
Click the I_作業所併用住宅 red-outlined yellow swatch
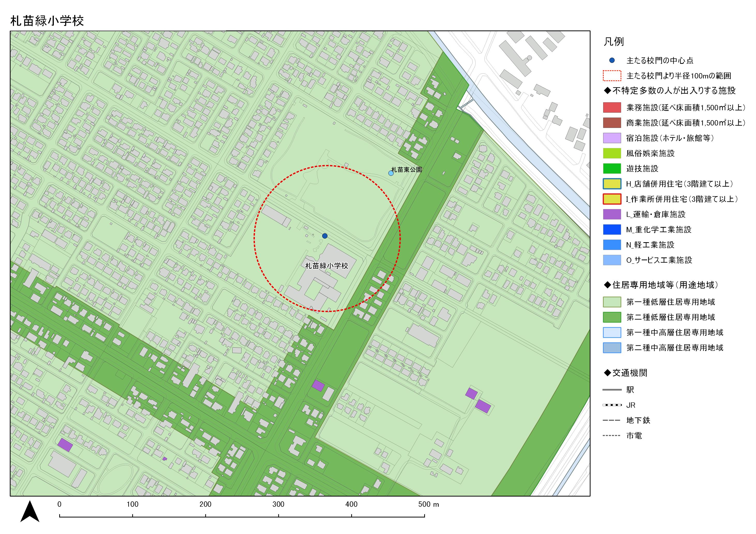(x=612, y=199)
